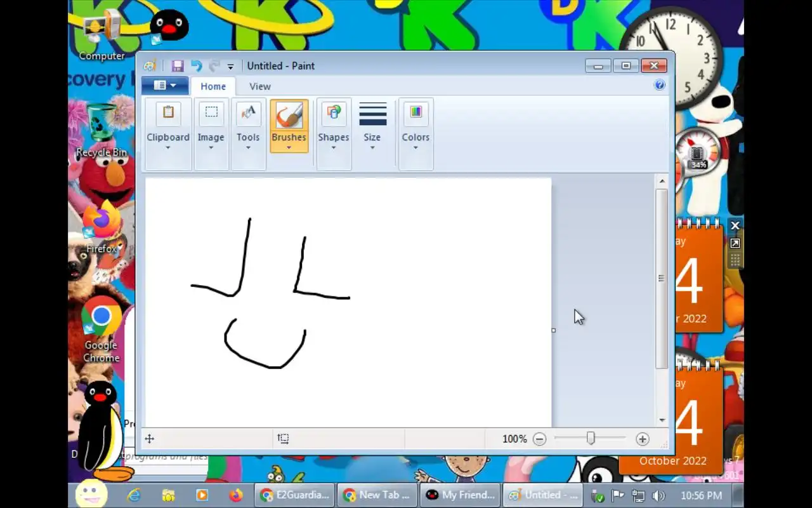Close the calendar gadget with its X
This screenshot has width=812, height=508.
[735, 225]
